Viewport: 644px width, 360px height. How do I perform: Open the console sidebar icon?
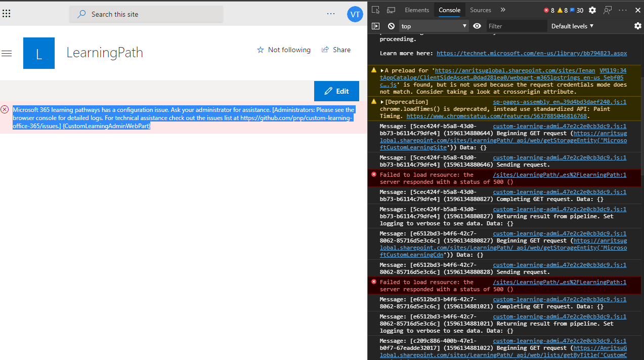375,26
